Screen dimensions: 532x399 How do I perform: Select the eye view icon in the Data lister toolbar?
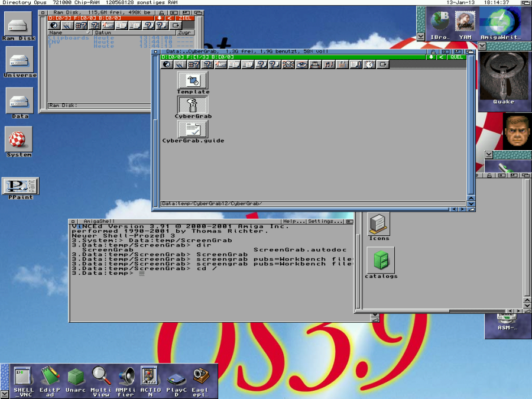coord(303,65)
